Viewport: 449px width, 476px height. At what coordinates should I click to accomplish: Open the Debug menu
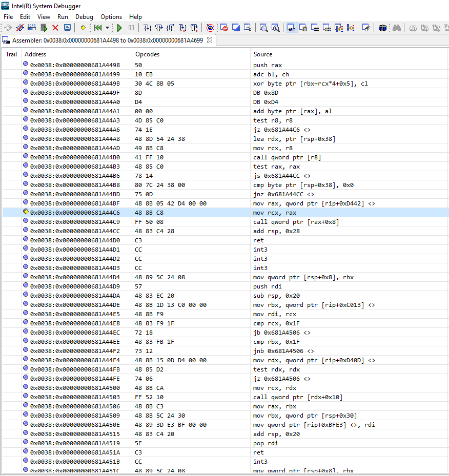(x=84, y=17)
